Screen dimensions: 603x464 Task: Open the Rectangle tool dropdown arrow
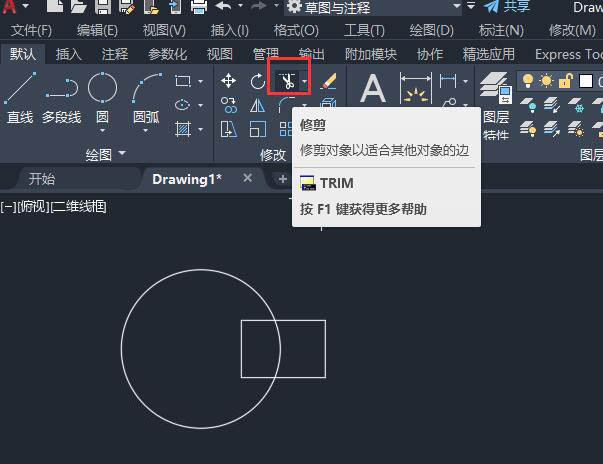coord(200,81)
